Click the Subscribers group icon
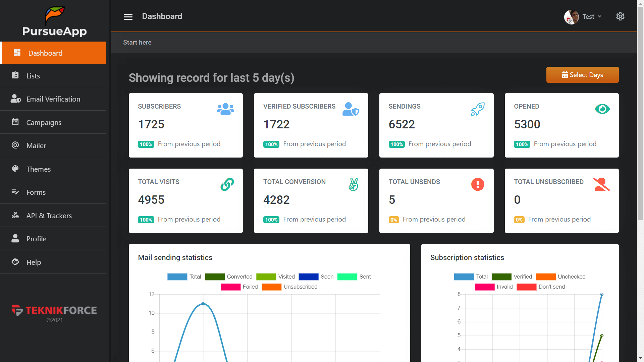This screenshot has width=644, height=362. coord(225,109)
